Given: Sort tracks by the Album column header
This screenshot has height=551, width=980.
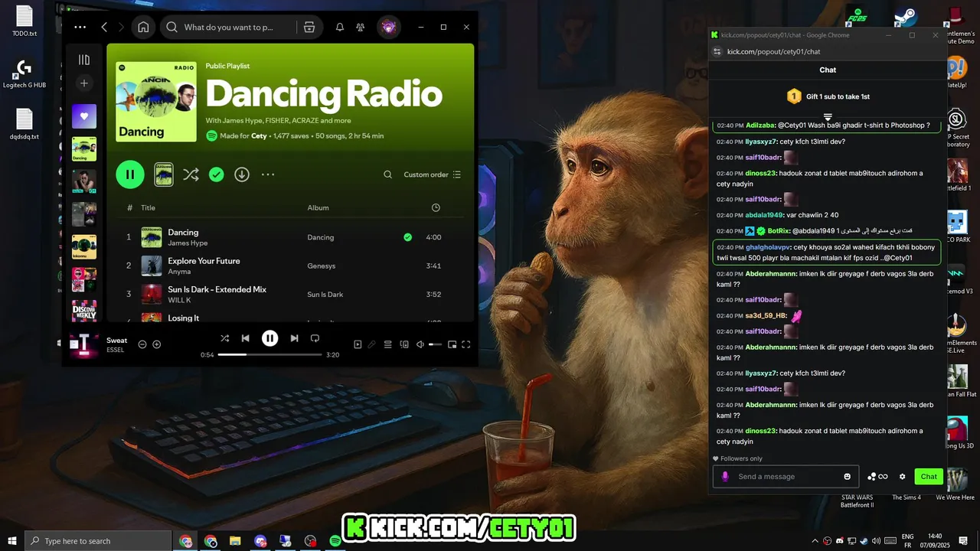Looking at the screenshot, I should click(318, 207).
